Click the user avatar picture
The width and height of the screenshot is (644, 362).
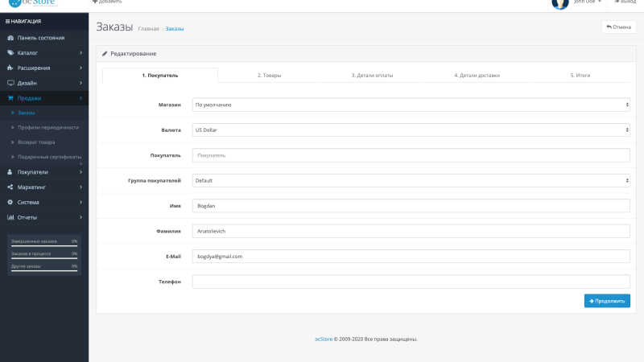560,4
